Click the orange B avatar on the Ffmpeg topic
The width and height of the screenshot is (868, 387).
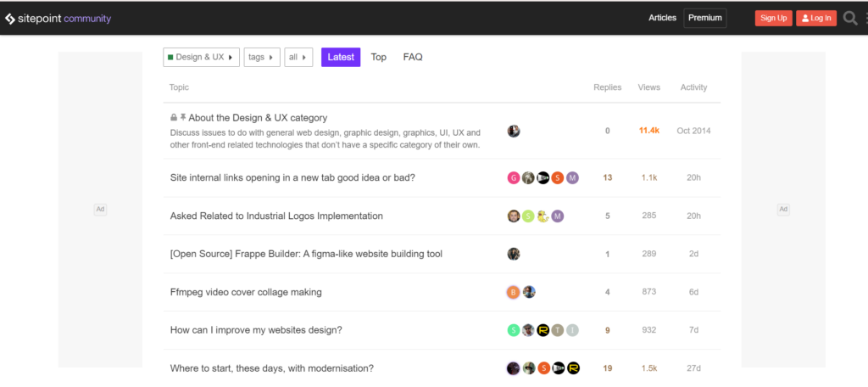pyautogui.click(x=514, y=292)
